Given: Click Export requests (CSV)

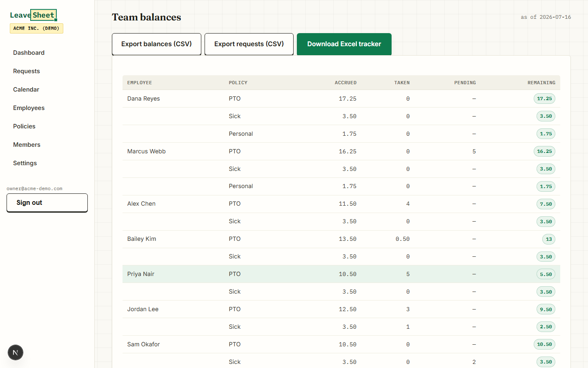Looking at the screenshot, I should (x=249, y=44).
